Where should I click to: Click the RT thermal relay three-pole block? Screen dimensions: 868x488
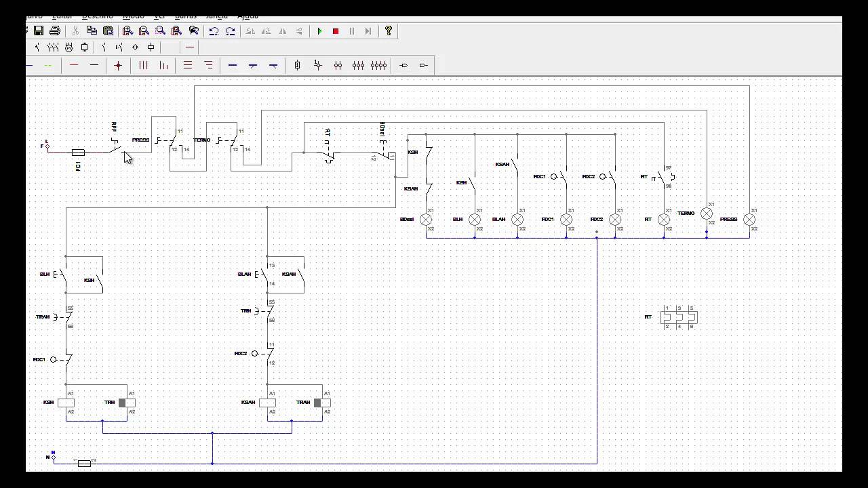click(679, 317)
